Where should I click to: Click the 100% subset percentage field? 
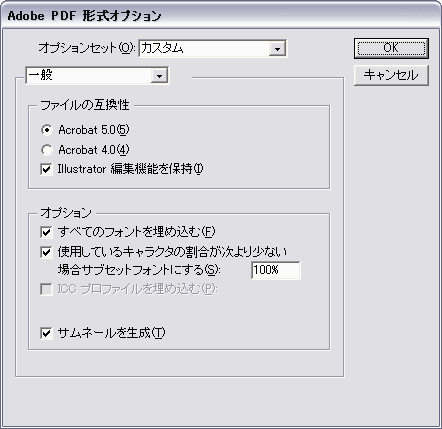point(276,270)
